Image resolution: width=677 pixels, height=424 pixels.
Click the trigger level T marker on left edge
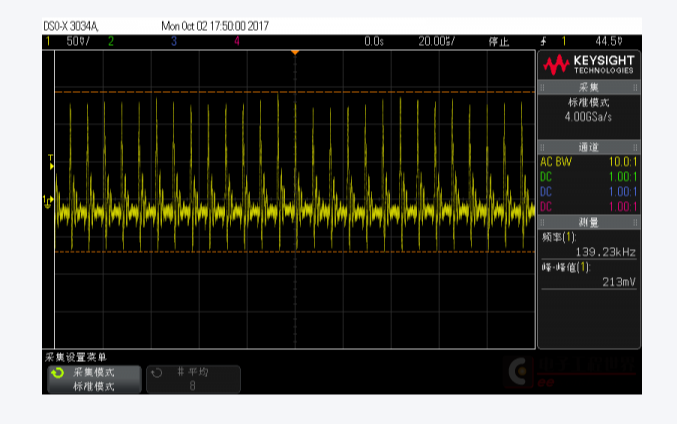50,160
